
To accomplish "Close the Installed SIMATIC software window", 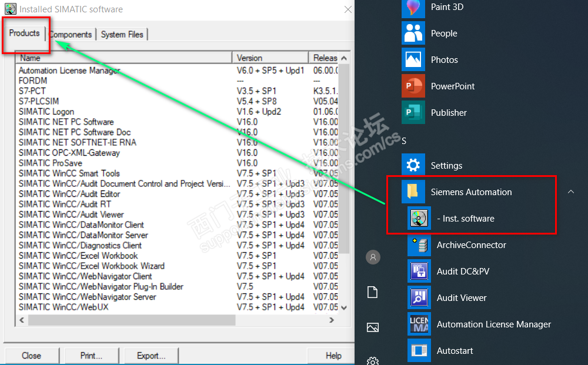I will pos(348,9).
